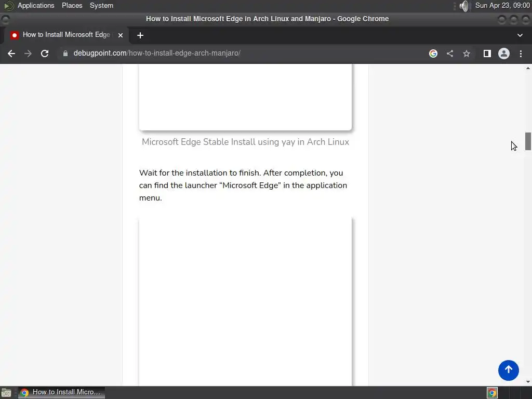Bookmark this tab with star icon
Viewport: 532px width, 399px height.
(x=467, y=54)
